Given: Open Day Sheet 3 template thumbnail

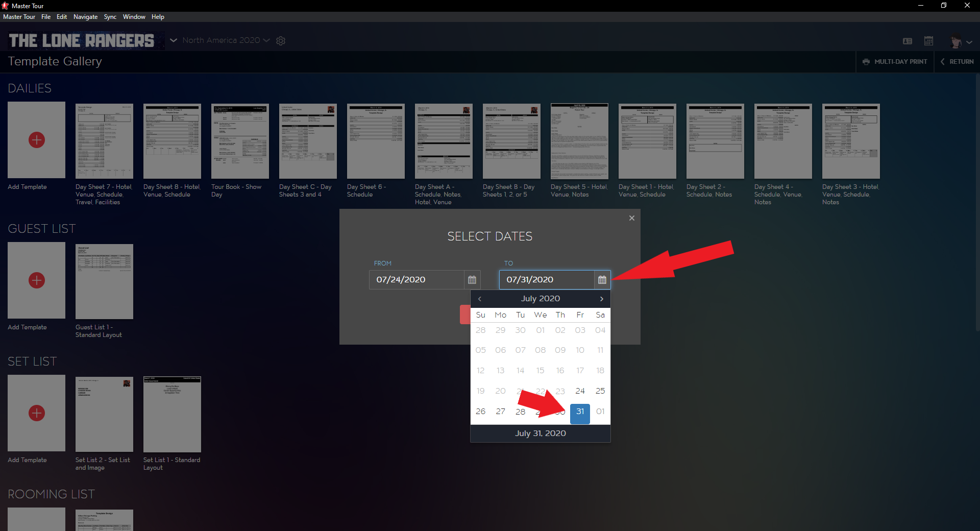Looking at the screenshot, I should point(851,141).
